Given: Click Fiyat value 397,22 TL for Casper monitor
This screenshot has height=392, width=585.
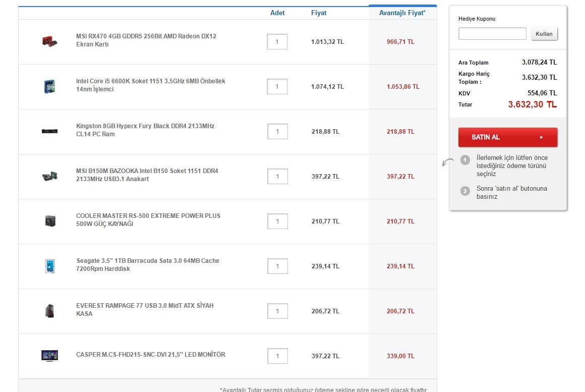Looking at the screenshot, I should tap(325, 356).
